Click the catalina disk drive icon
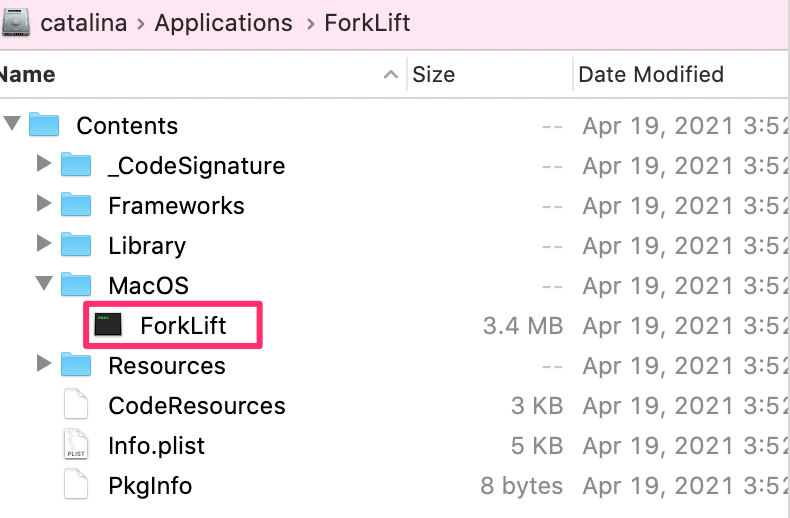The image size is (790, 518). tap(16, 23)
